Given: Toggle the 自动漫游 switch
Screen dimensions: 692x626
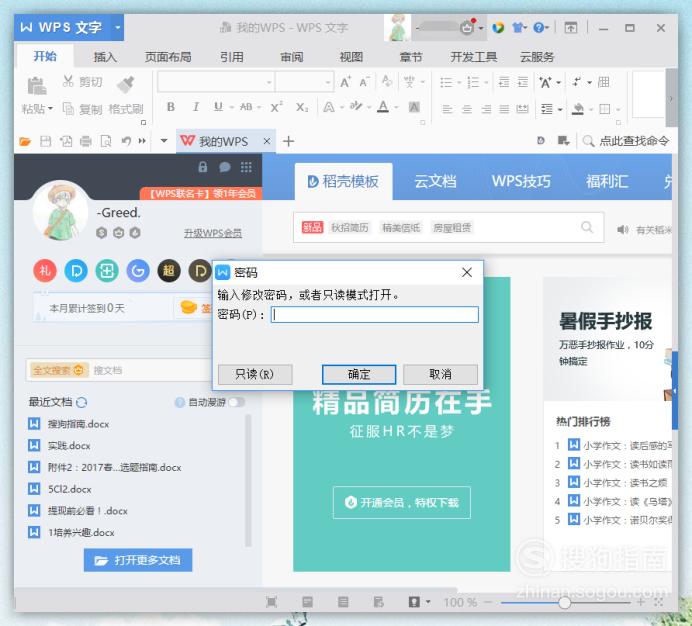Looking at the screenshot, I should (x=237, y=402).
